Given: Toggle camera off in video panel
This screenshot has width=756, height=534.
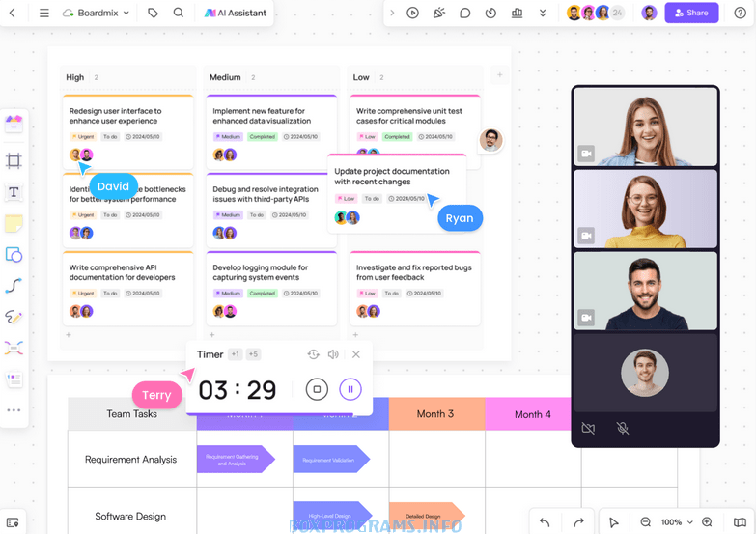Looking at the screenshot, I should pos(588,428).
